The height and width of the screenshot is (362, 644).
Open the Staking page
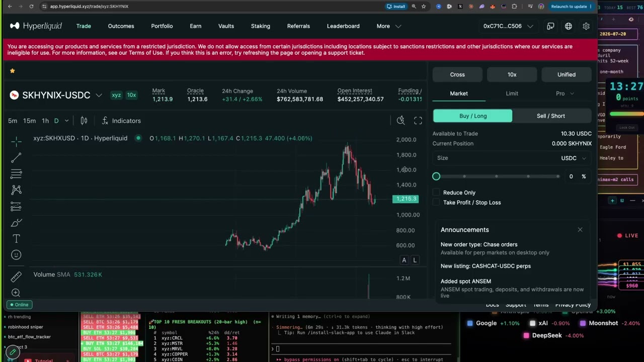(x=261, y=26)
